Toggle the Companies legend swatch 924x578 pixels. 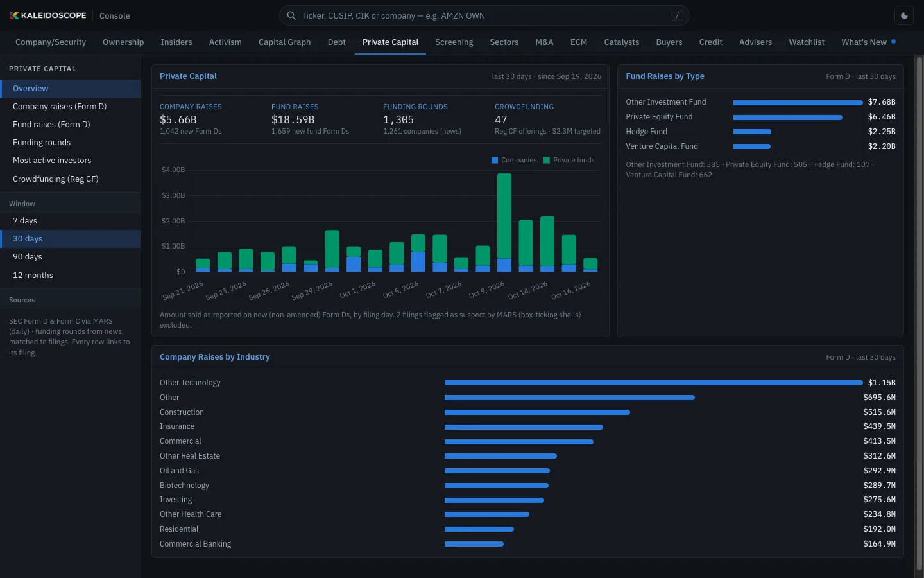point(495,161)
